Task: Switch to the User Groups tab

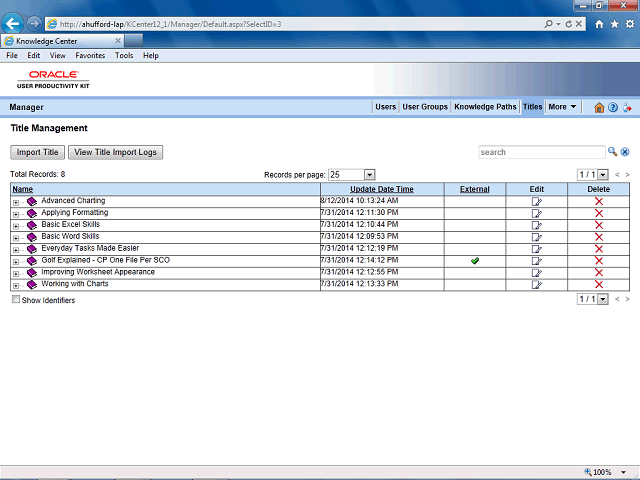Action: click(x=425, y=107)
